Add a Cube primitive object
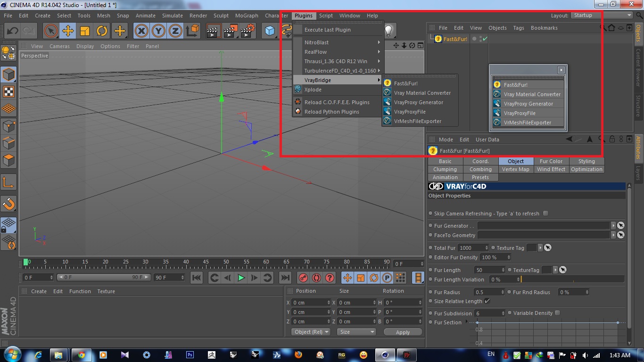 coord(270,31)
